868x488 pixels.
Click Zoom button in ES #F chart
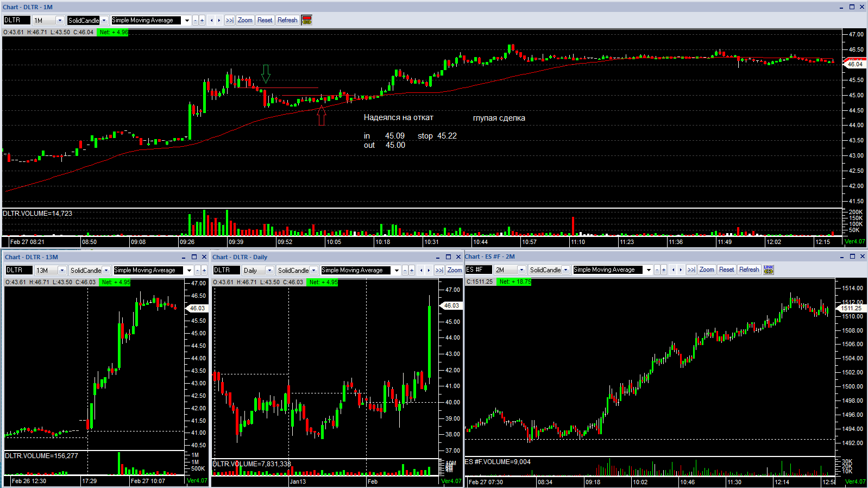(707, 270)
